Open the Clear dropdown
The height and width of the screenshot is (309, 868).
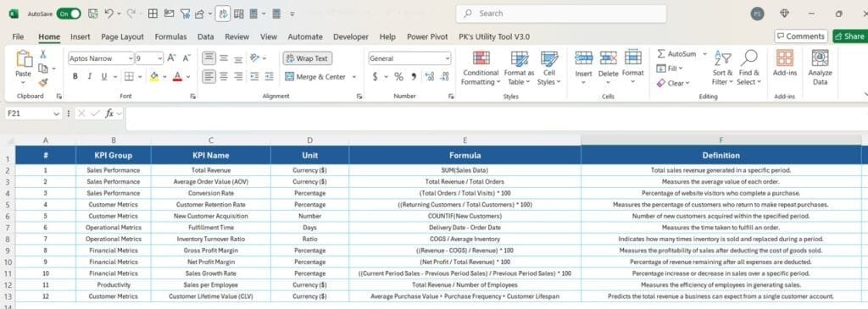[x=673, y=83]
